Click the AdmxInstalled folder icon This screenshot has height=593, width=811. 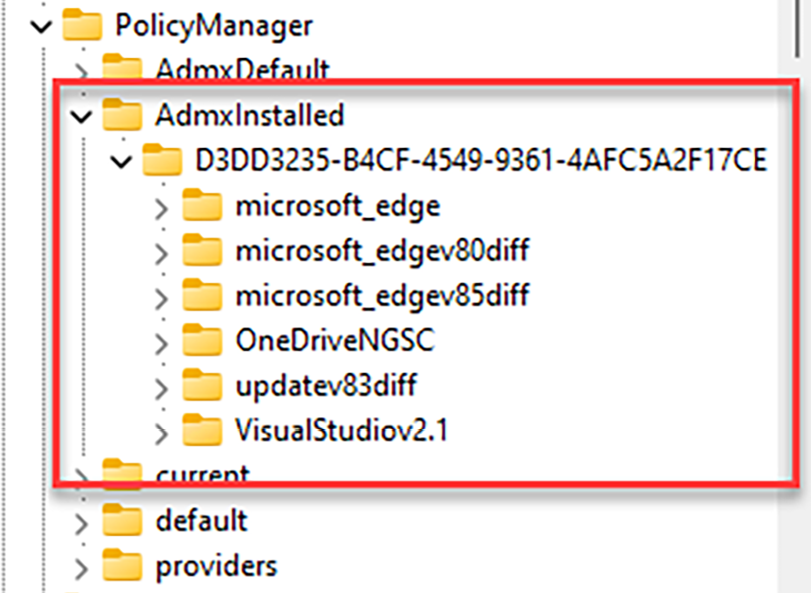click(122, 115)
